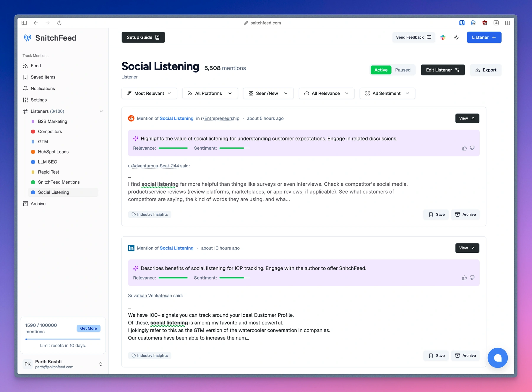532x392 pixels.
Task: Click the Industry Insights tag on Reddit mention
Action: pyautogui.click(x=150, y=214)
